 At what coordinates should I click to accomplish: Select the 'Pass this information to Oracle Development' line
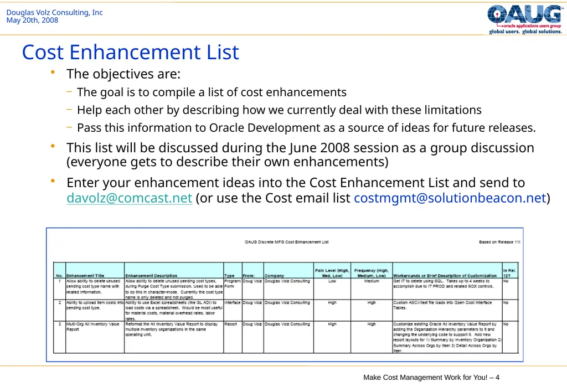click(306, 128)
